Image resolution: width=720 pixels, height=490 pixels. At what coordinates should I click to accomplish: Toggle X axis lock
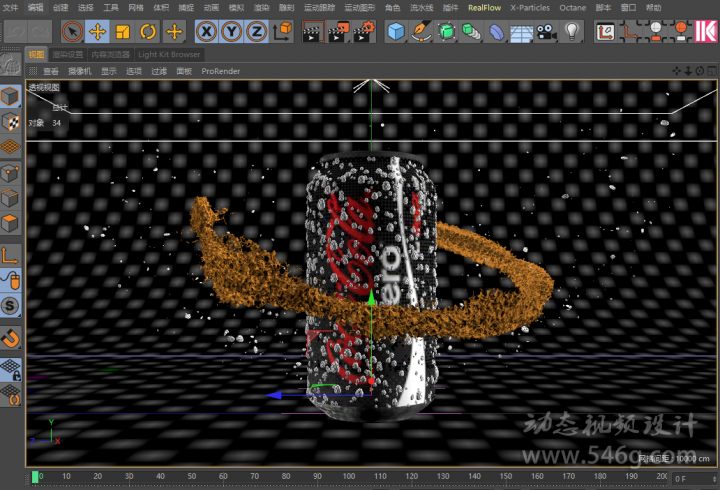[206, 31]
